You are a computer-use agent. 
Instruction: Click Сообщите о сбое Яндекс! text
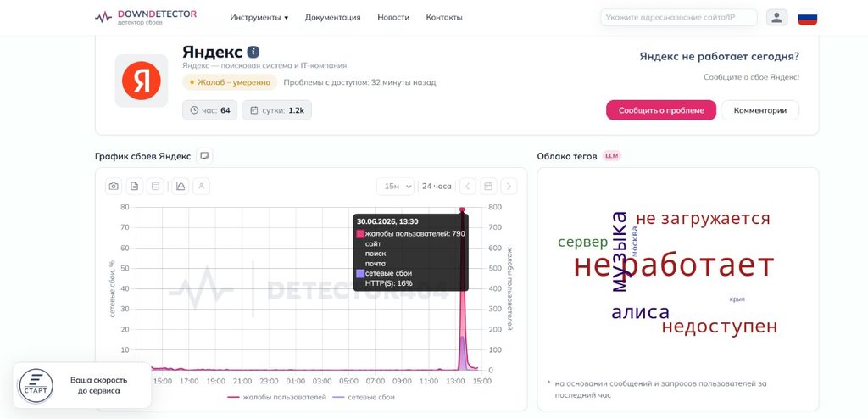pyautogui.click(x=751, y=77)
